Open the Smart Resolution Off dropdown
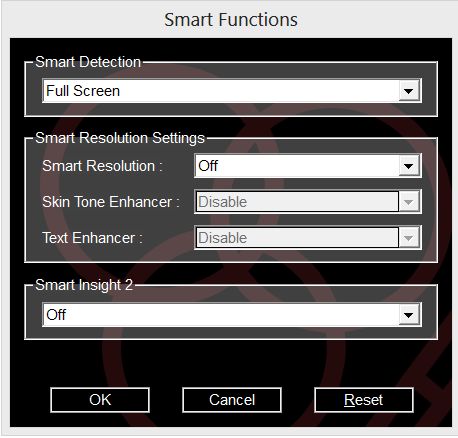This screenshot has width=458, height=438. click(x=308, y=166)
